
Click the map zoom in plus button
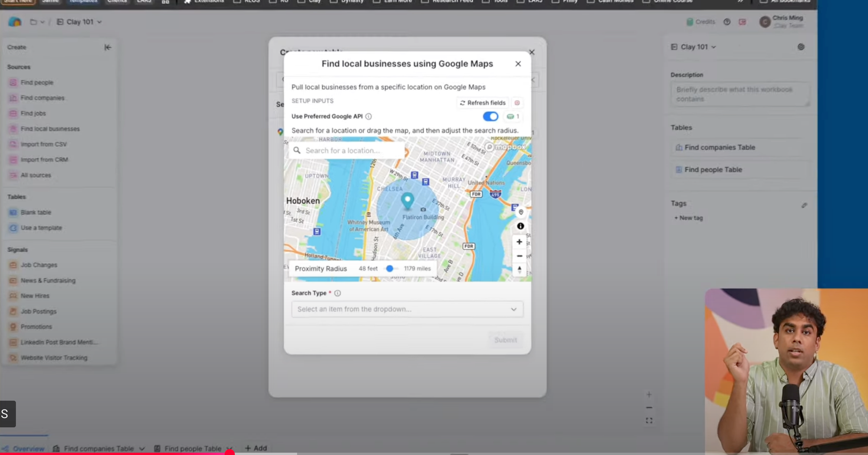pos(519,242)
